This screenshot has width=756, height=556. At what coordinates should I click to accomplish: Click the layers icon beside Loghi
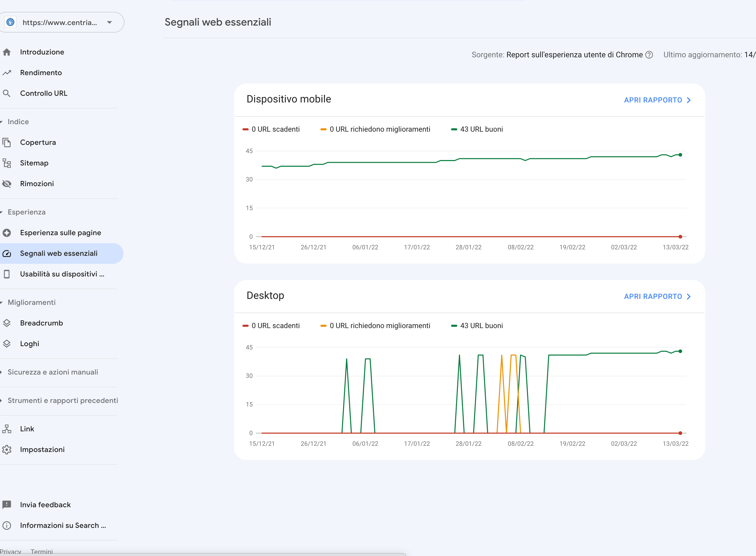tap(7, 344)
